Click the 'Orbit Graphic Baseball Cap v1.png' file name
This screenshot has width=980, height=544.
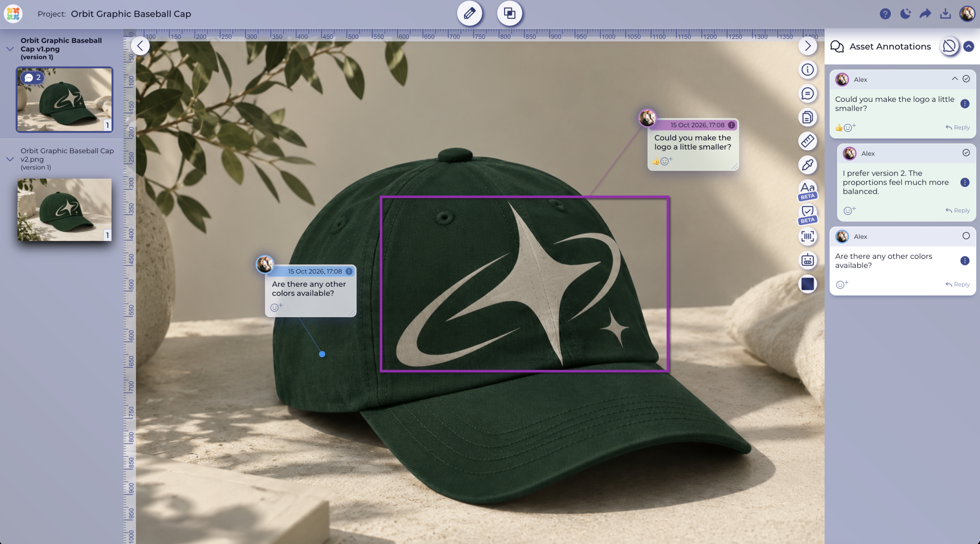(x=61, y=44)
